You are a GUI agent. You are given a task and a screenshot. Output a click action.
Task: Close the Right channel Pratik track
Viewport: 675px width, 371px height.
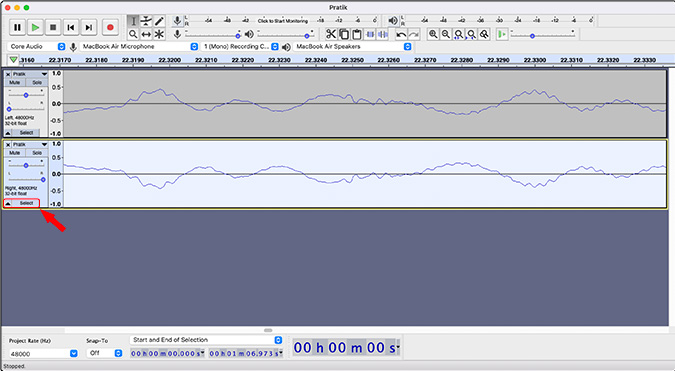point(8,145)
